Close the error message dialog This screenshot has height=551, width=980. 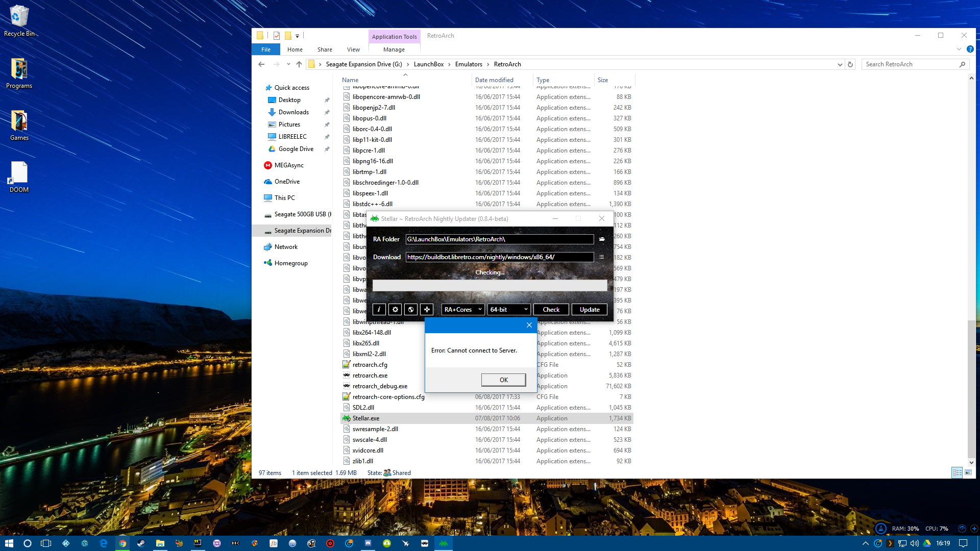529,325
